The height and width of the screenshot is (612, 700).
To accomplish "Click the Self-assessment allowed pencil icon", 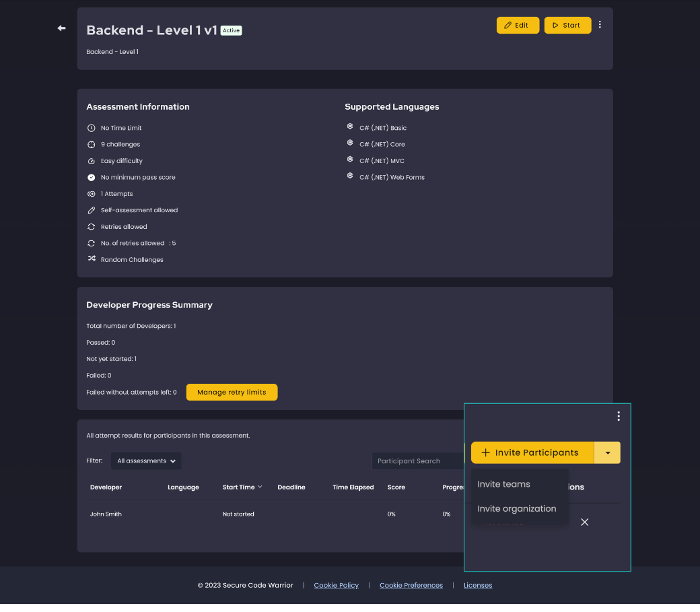I will pyautogui.click(x=91, y=211).
